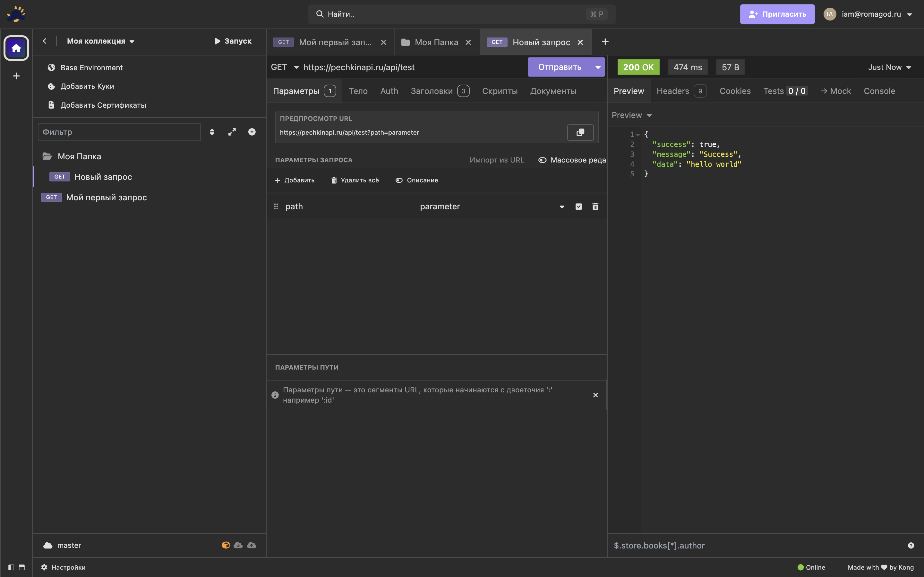The width and height of the screenshot is (924, 577).
Task: Open the help question-mark icon
Action: (x=911, y=545)
